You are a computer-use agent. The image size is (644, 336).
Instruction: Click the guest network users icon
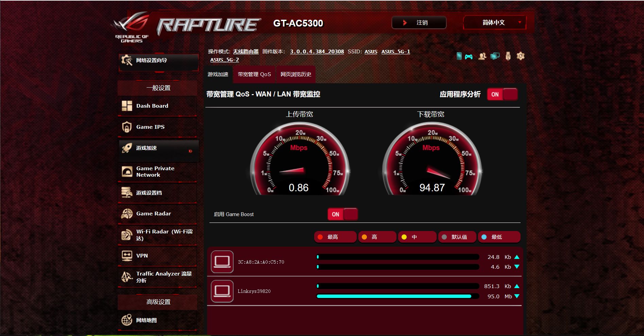click(x=482, y=56)
